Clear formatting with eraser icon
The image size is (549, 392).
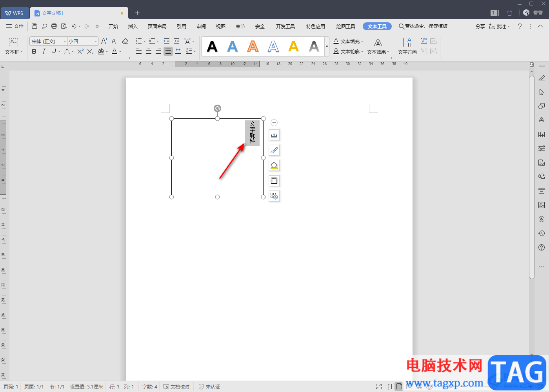[125, 41]
